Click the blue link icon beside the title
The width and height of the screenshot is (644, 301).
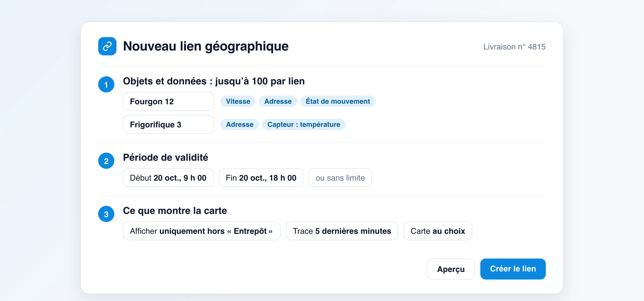click(x=107, y=46)
